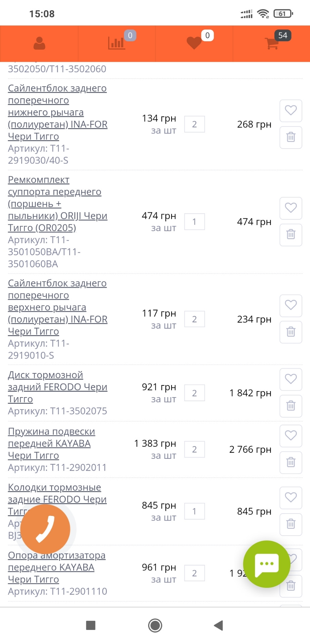Delete the KAYABA front suspension spring item

(291, 462)
